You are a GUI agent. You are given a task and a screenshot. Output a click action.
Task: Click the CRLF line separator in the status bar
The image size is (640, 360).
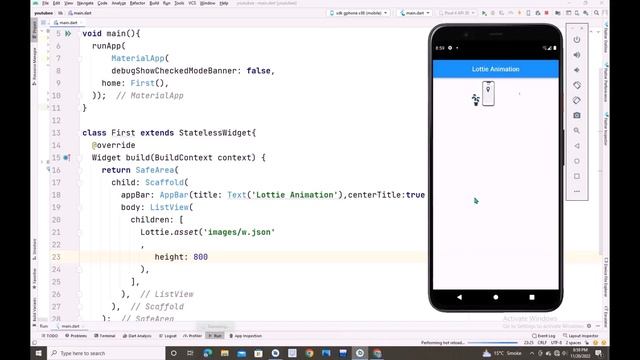[x=542, y=343]
